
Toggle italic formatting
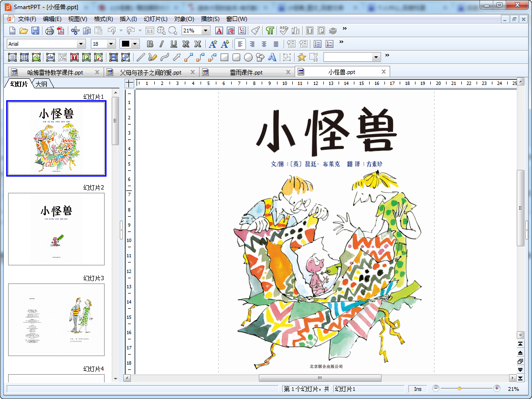click(x=162, y=44)
